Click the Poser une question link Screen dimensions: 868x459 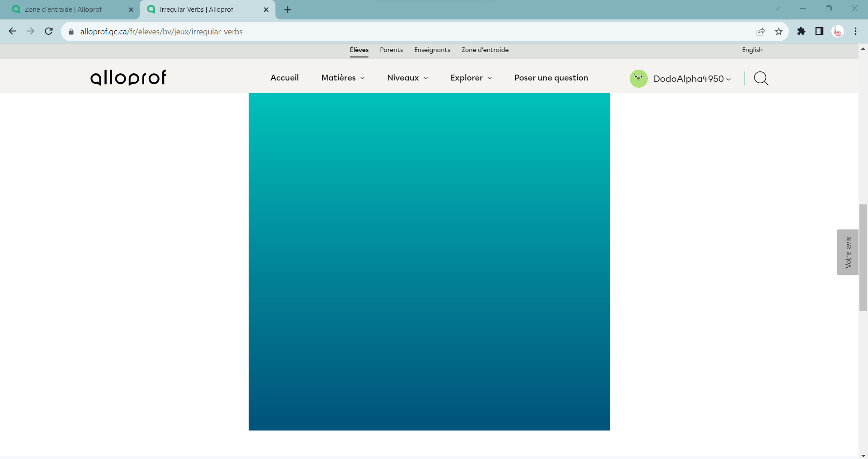click(551, 78)
